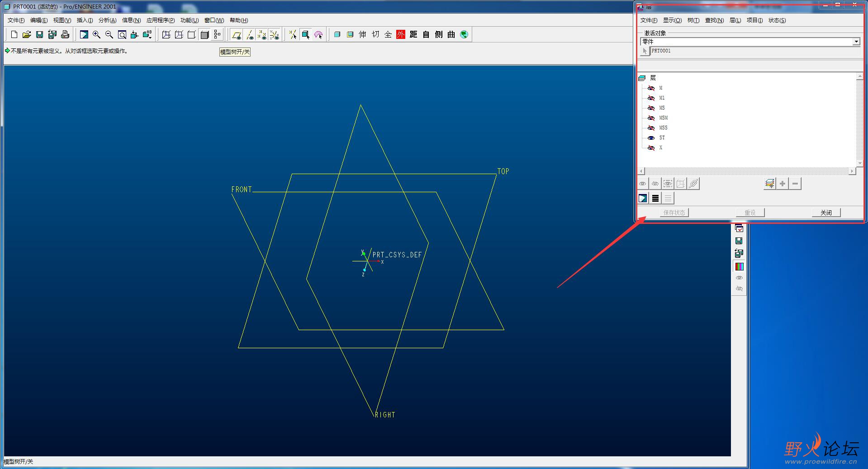Open 层(L) menu in layer dialog
This screenshot has height=469, width=868.
click(735, 20)
